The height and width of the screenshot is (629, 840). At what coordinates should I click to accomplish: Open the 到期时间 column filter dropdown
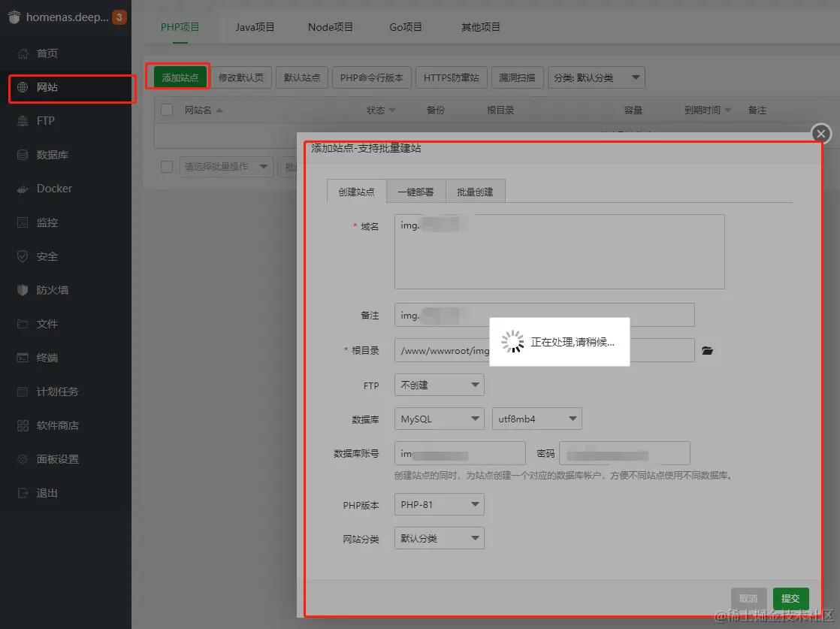(x=728, y=110)
